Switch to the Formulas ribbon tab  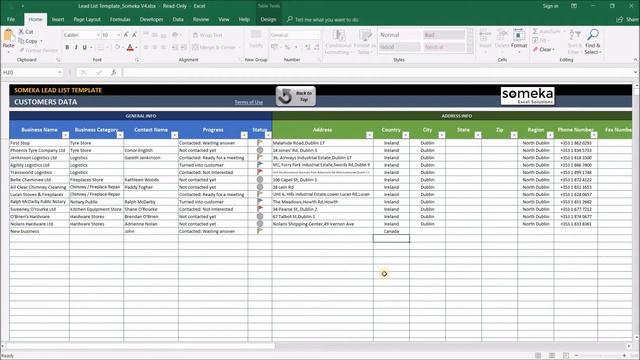point(120,19)
